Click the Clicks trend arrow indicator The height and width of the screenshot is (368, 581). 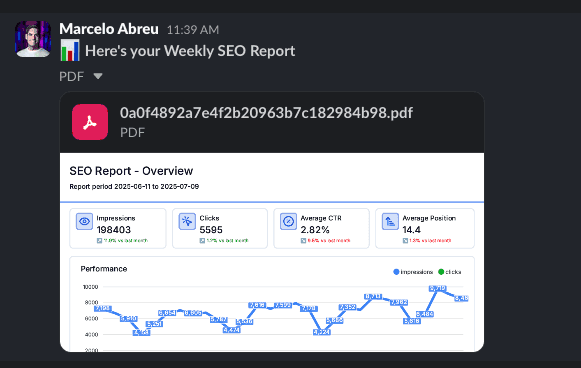click(202, 241)
